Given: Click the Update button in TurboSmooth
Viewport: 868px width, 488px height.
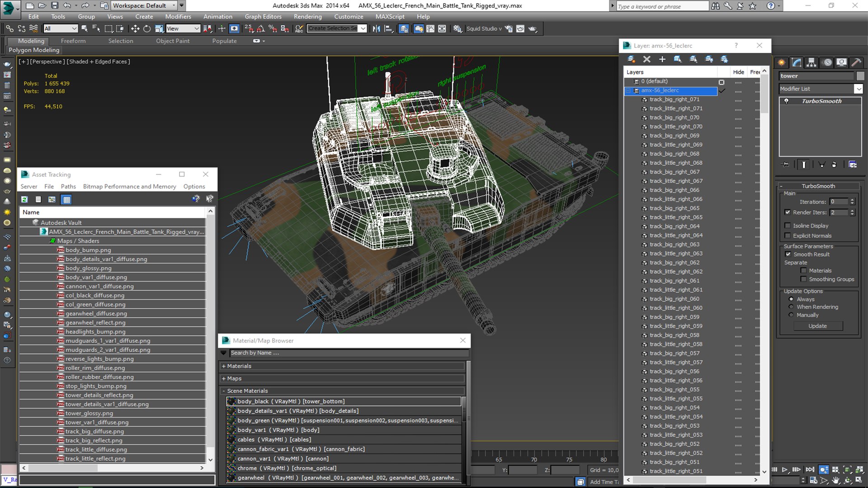Looking at the screenshot, I should pyautogui.click(x=817, y=326).
